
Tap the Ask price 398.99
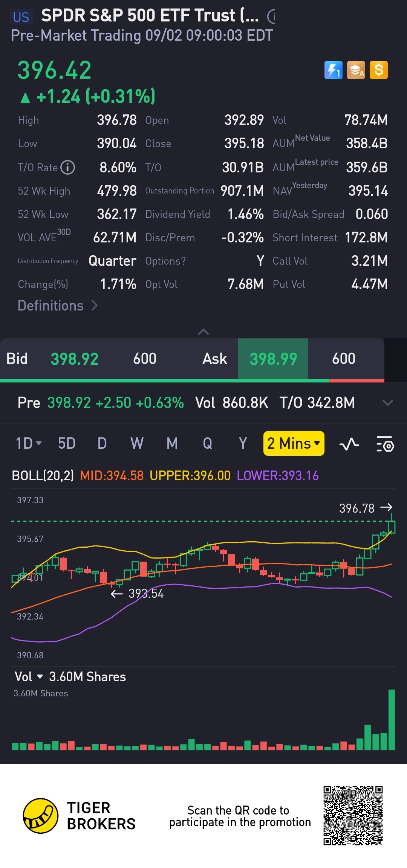pos(273,359)
